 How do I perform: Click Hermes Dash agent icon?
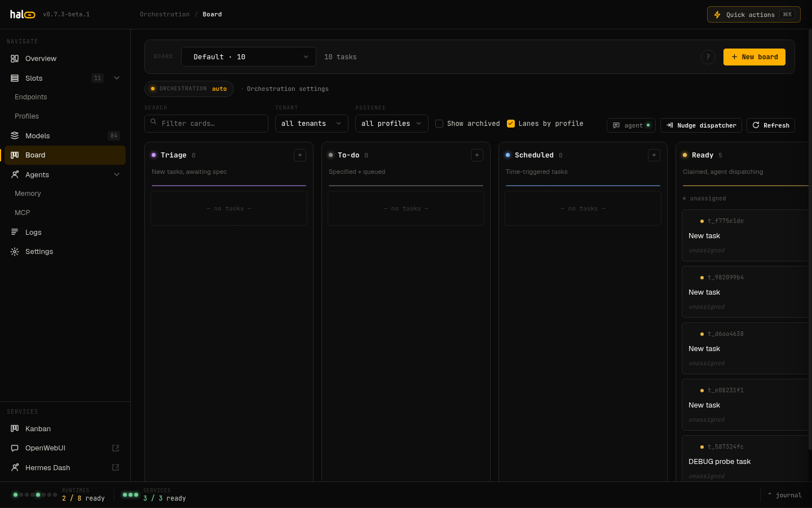click(x=15, y=467)
